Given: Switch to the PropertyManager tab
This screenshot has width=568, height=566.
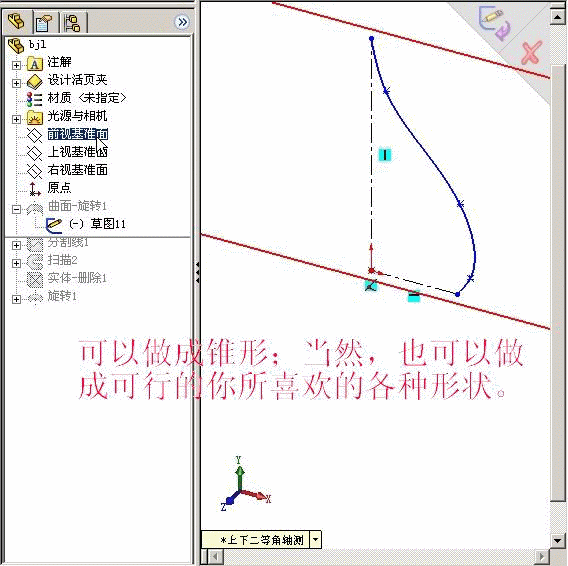Looking at the screenshot, I should pyautogui.click(x=45, y=22).
